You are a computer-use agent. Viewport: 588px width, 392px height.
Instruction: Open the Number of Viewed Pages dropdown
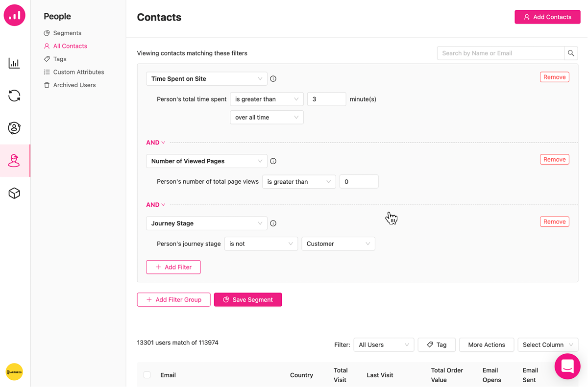click(x=207, y=161)
